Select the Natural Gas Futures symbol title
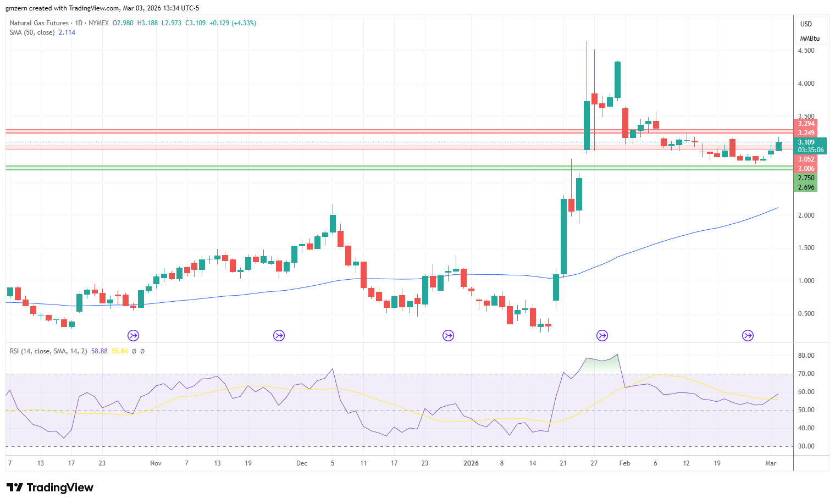Screen dimensions: 835x504 pyautogui.click(x=39, y=23)
